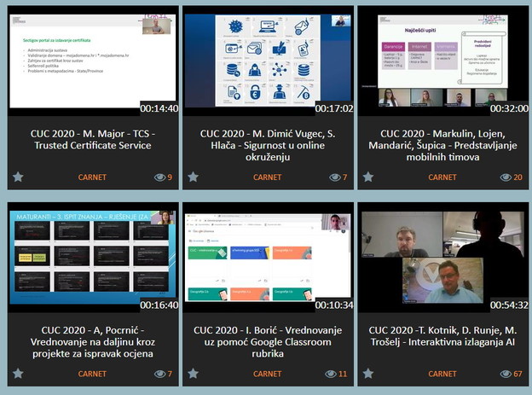Open title link A, Pocrnić Vrednovanje na daljinu
The height and width of the screenshot is (395, 532).
(92, 335)
